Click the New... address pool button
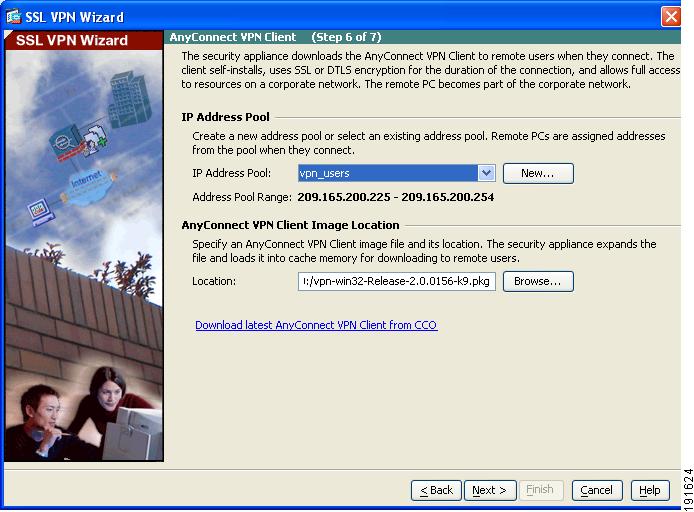Image resolution: width=694 pixels, height=512 pixels. tap(538, 173)
